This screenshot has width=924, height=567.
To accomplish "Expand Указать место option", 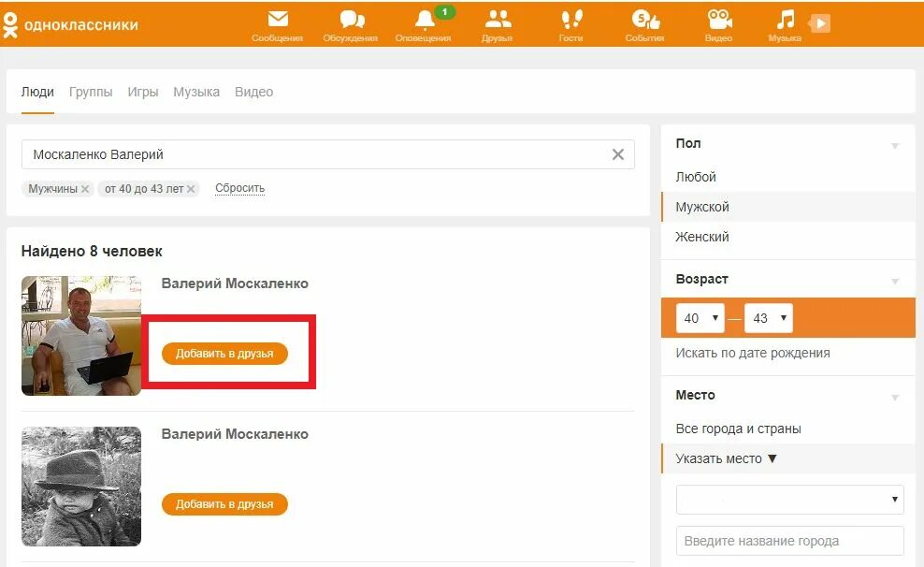I will point(788,458).
